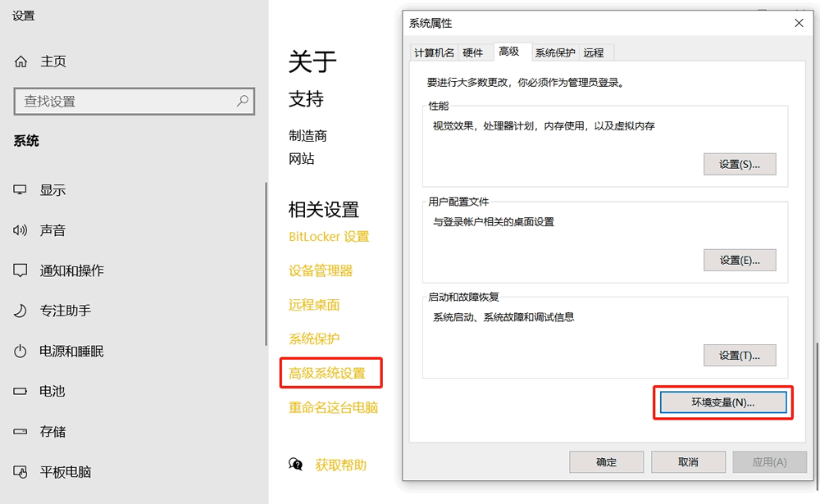The image size is (820, 504).
Task: Go to 主页 using the home icon
Action: 20,61
